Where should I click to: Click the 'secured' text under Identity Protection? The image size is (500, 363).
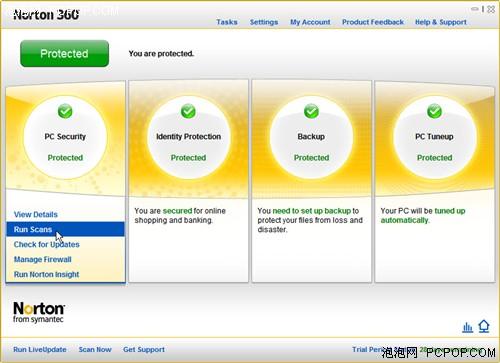click(x=177, y=211)
